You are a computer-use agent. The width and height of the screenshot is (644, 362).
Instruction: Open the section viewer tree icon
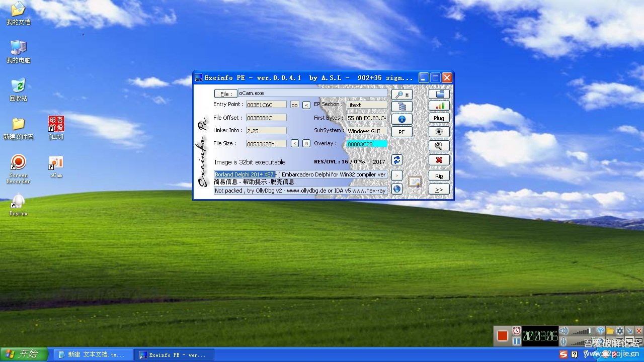pos(401,107)
